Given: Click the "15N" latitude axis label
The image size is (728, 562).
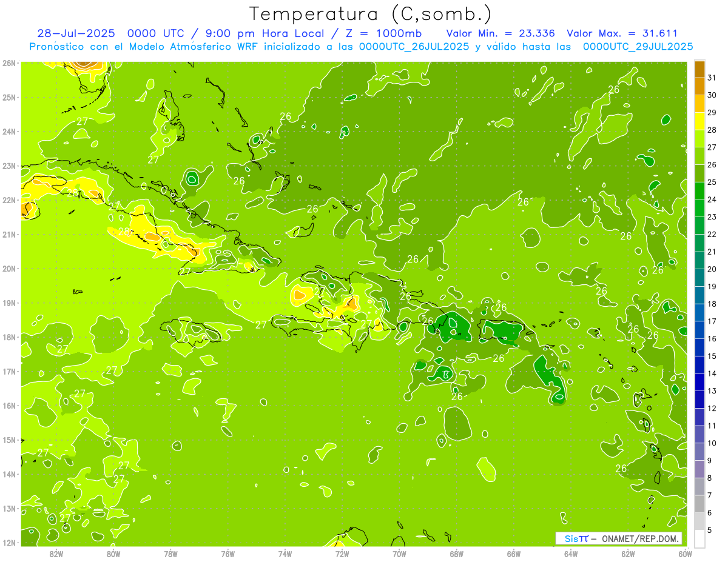Looking at the screenshot, I should pos(8,440).
